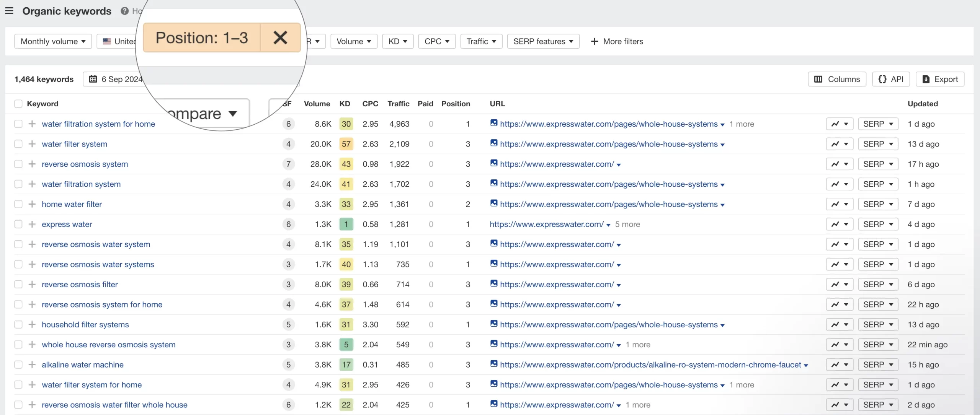
Task: Open position history chart for 'water filter system'
Action: pyautogui.click(x=840, y=144)
